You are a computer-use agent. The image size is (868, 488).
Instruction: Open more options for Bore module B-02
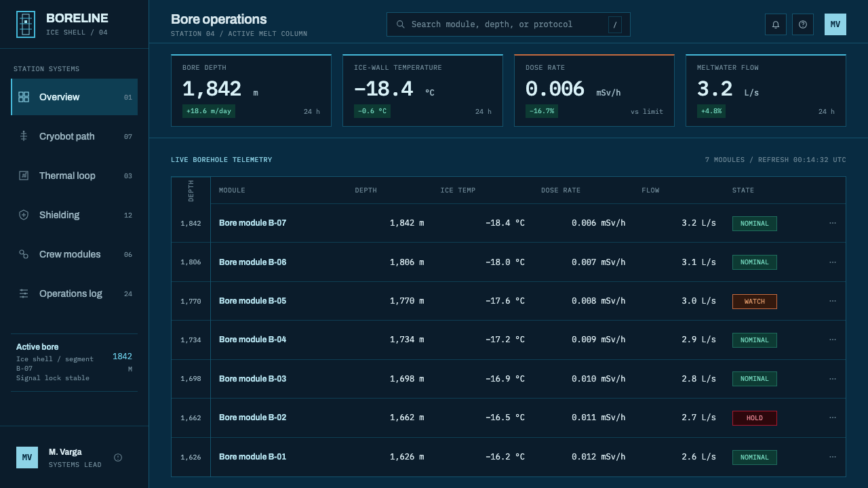(x=833, y=418)
